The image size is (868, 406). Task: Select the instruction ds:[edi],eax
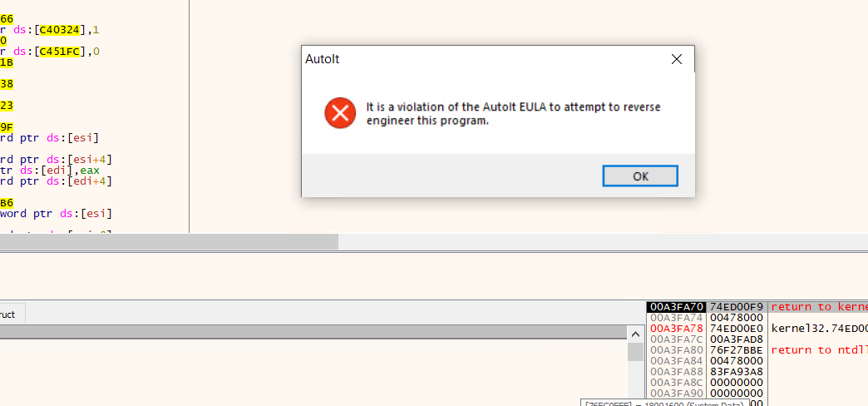tap(50, 170)
